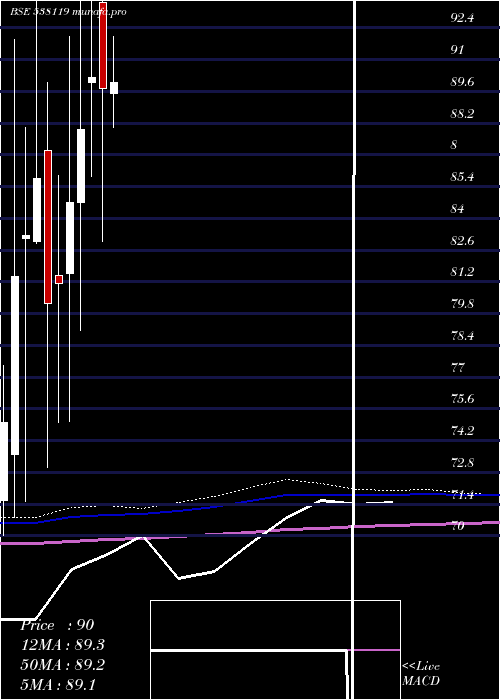
Task: Click the 'BSE 538119 munafa.pro' chart title
Action: (68, 12)
